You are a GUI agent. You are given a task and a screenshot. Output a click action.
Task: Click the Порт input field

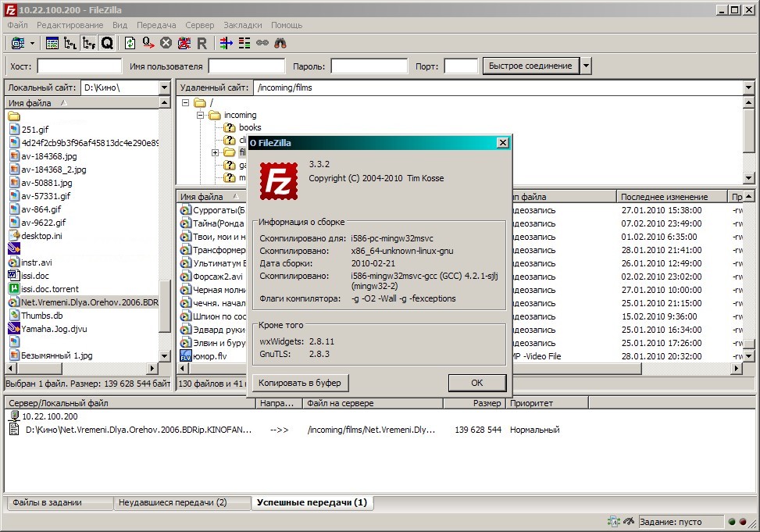pos(461,66)
